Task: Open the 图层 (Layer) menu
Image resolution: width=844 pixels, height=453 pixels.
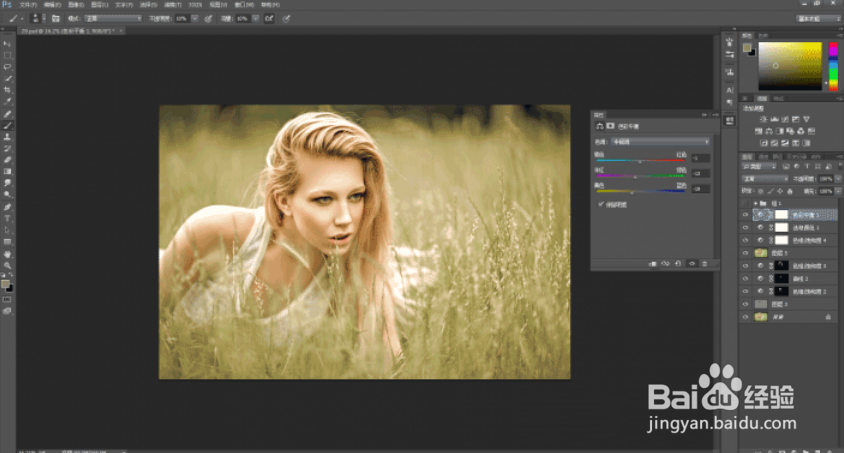Action: coord(100,4)
